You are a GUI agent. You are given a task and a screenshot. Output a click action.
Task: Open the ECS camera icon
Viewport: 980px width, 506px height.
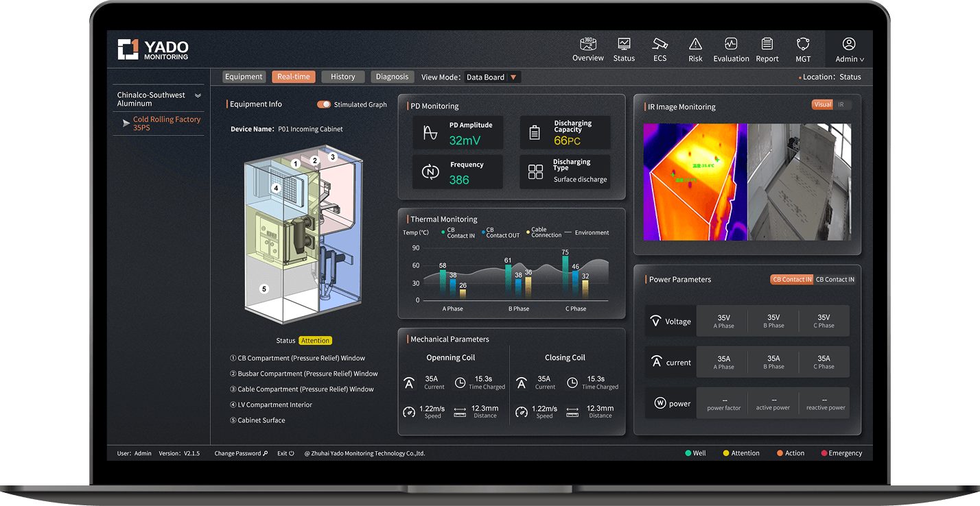660,44
